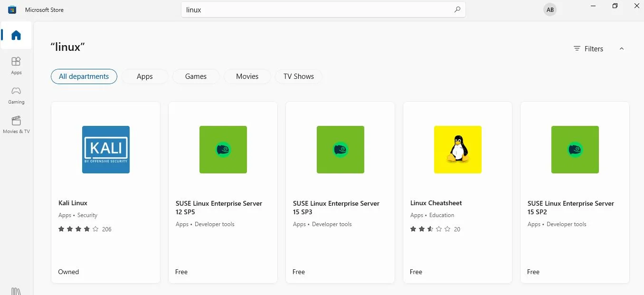Screen dimensions: 644x295
Task: Click Free label on SUSE 15 SP2
Action: coord(533,272)
